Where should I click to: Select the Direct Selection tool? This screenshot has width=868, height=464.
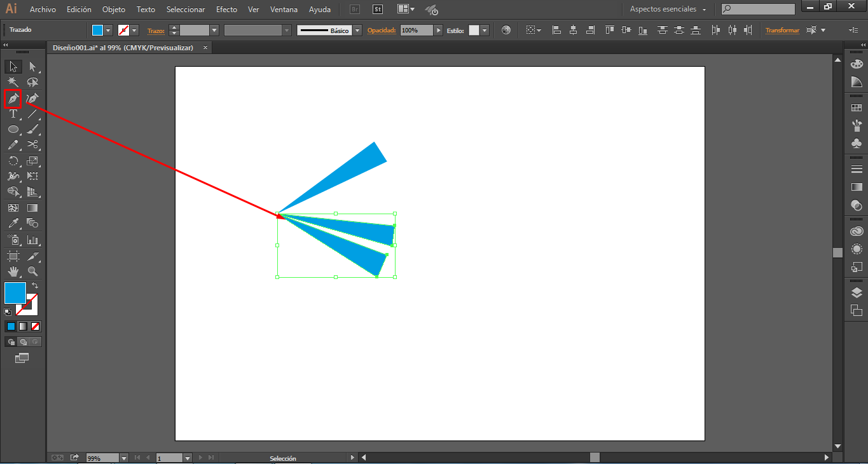pyautogui.click(x=32, y=66)
